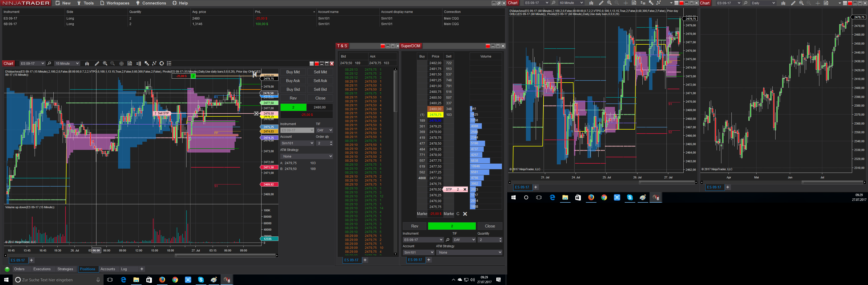The image size is (868, 285).
Task: Click Close button in the SuperDOM
Action: coord(490,226)
